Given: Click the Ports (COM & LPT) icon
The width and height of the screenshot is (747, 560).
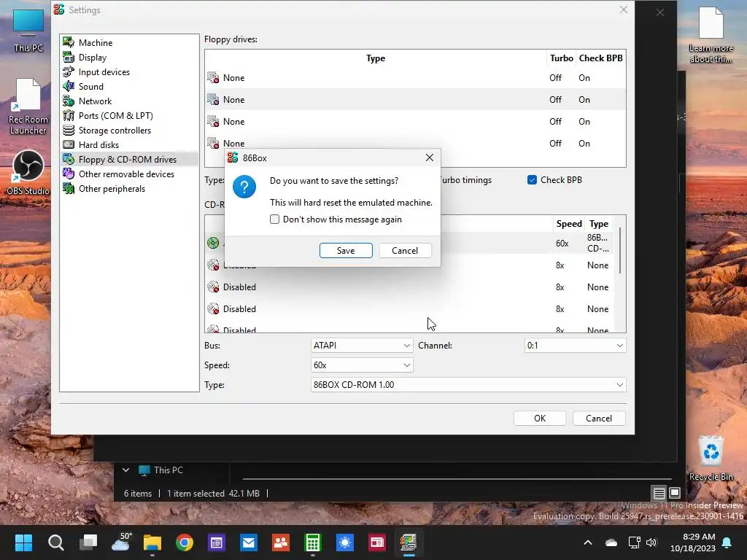Looking at the screenshot, I should point(69,116).
